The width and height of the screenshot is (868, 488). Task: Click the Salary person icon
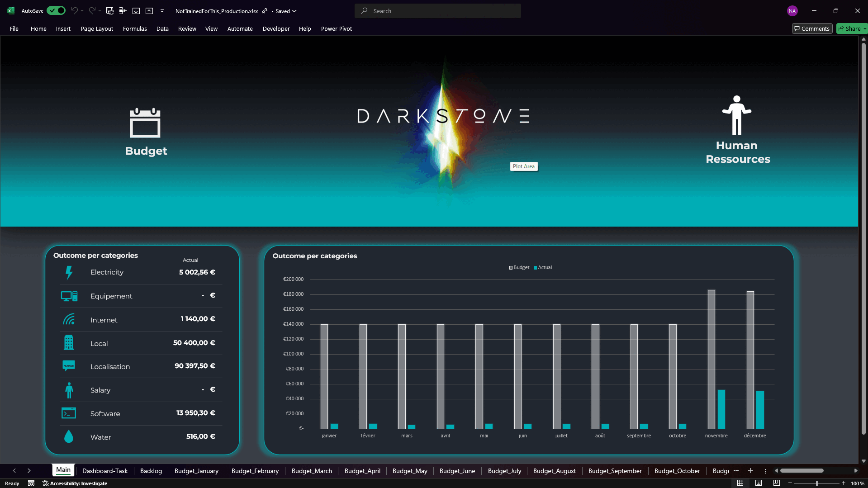tap(69, 390)
